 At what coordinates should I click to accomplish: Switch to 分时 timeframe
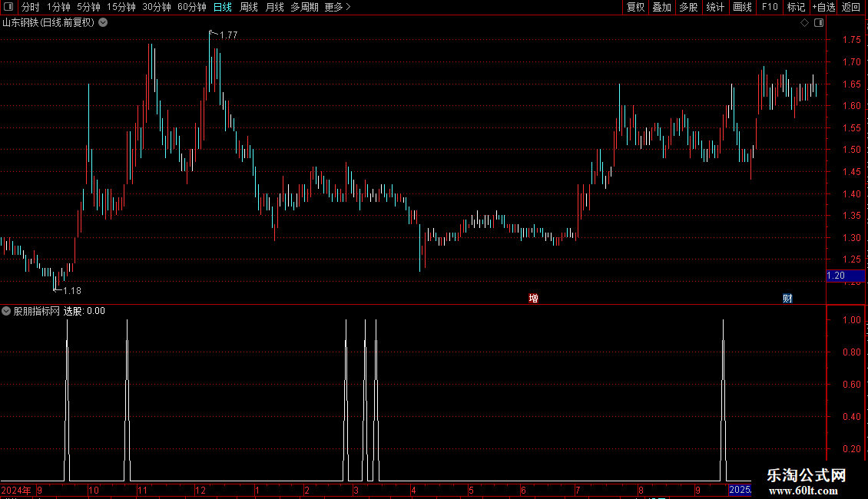point(31,7)
